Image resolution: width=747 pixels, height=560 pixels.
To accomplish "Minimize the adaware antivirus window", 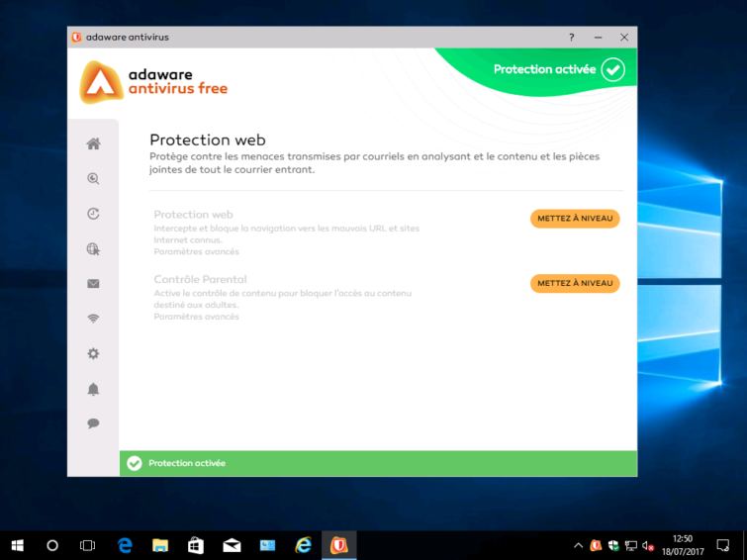I will (598, 38).
